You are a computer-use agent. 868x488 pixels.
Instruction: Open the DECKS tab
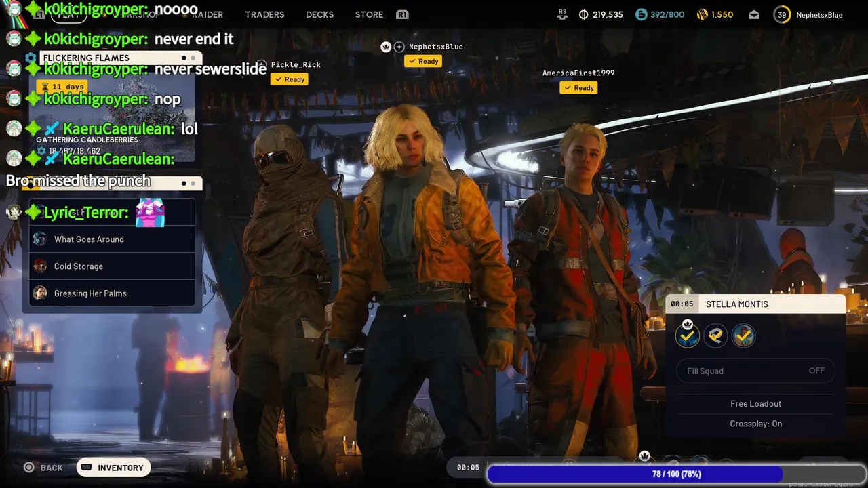click(319, 14)
